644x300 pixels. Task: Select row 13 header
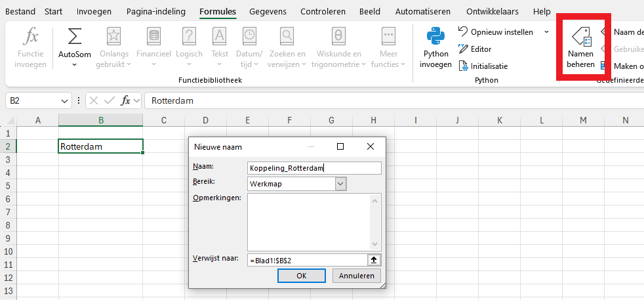coord(9,291)
